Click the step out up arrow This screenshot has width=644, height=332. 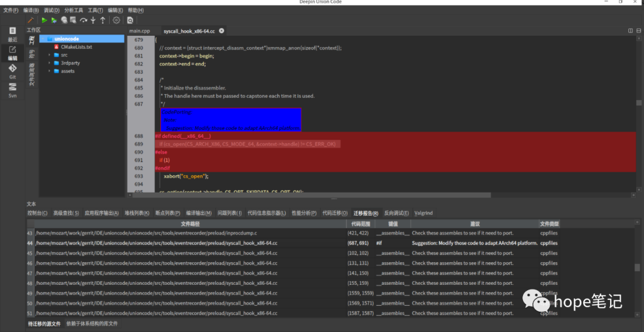[x=103, y=20]
